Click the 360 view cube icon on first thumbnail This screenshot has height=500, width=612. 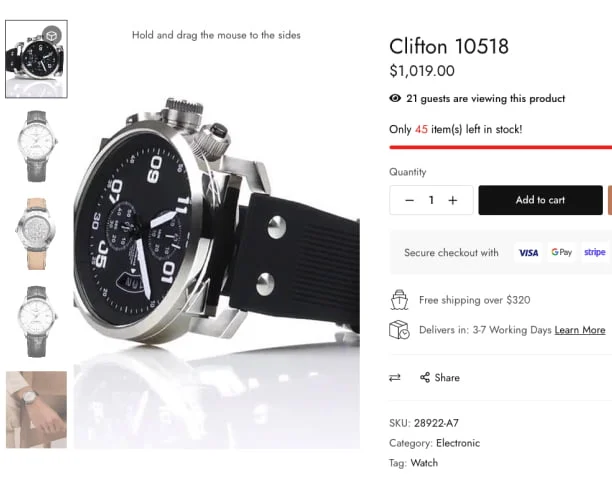(x=52, y=36)
